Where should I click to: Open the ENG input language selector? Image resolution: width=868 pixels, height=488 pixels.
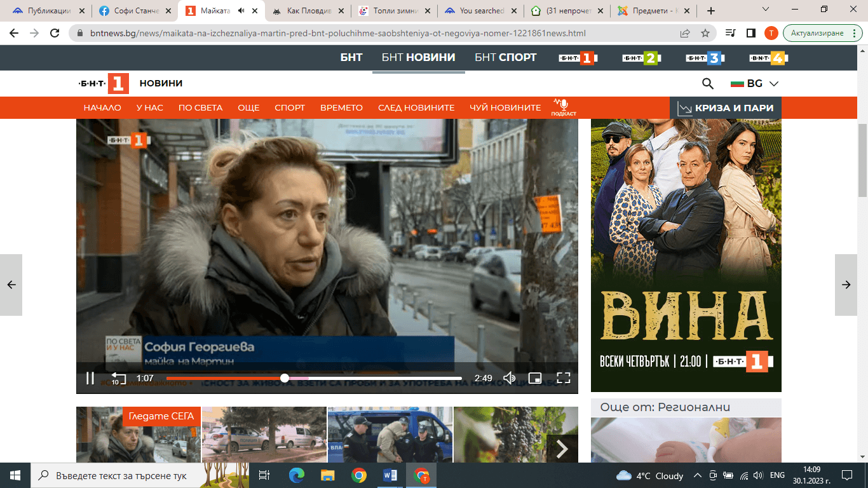778,475
